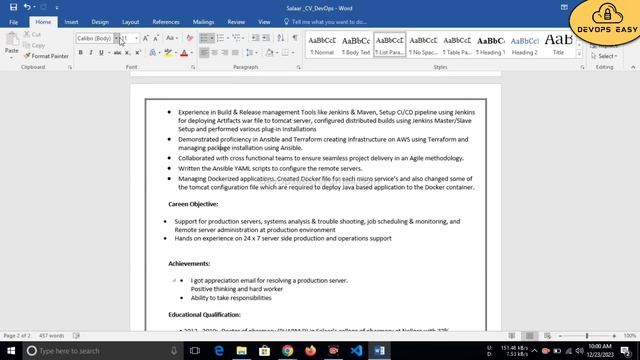Clear all formatting icon
Image resolution: width=640 pixels, height=360 pixels.
tap(189, 38)
